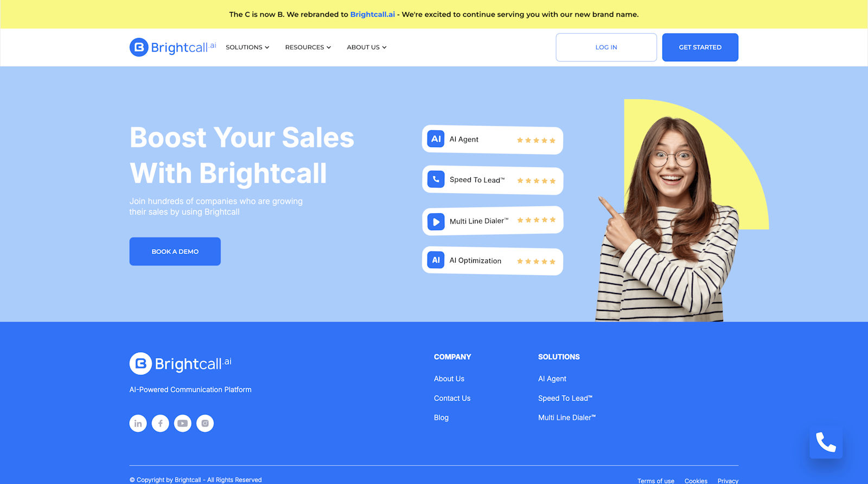Expand the Resources dropdown menu
Viewport: 868px width, 484px height.
click(x=308, y=47)
